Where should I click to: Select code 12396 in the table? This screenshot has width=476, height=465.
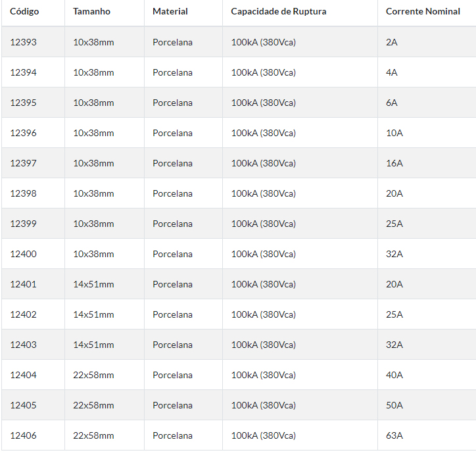click(24, 133)
